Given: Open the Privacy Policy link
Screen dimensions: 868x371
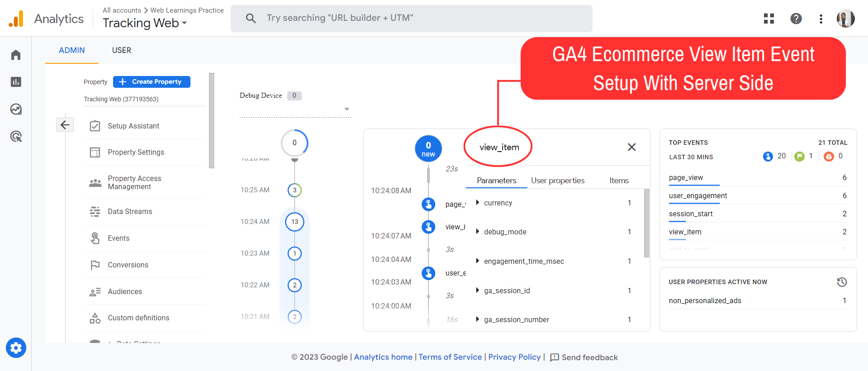Looking at the screenshot, I should (x=514, y=357).
